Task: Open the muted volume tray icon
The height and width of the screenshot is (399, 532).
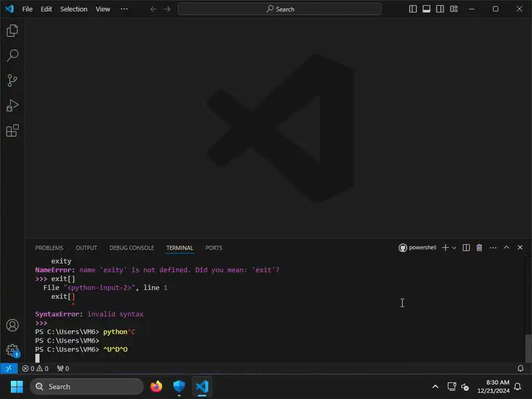Action: coord(465,387)
